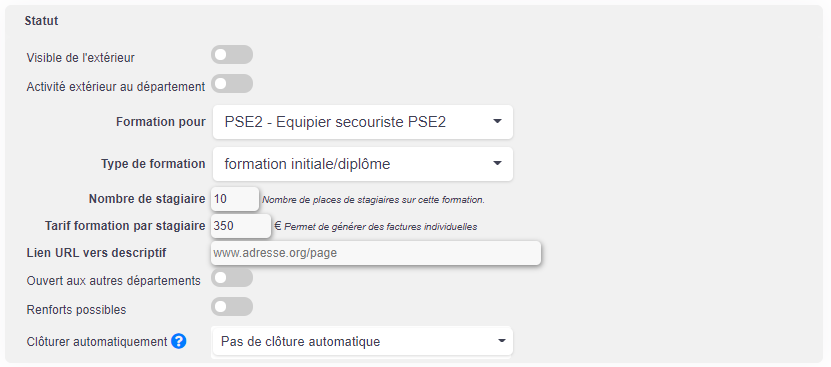Click the Visible de l'extérieur label
The width and height of the screenshot is (831, 367).
point(81,57)
